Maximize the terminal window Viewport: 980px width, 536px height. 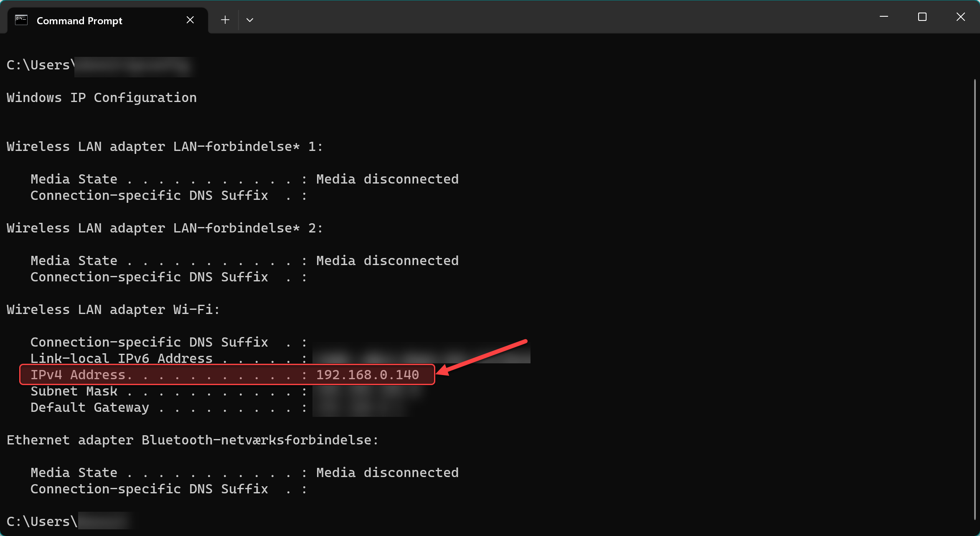pos(922,17)
